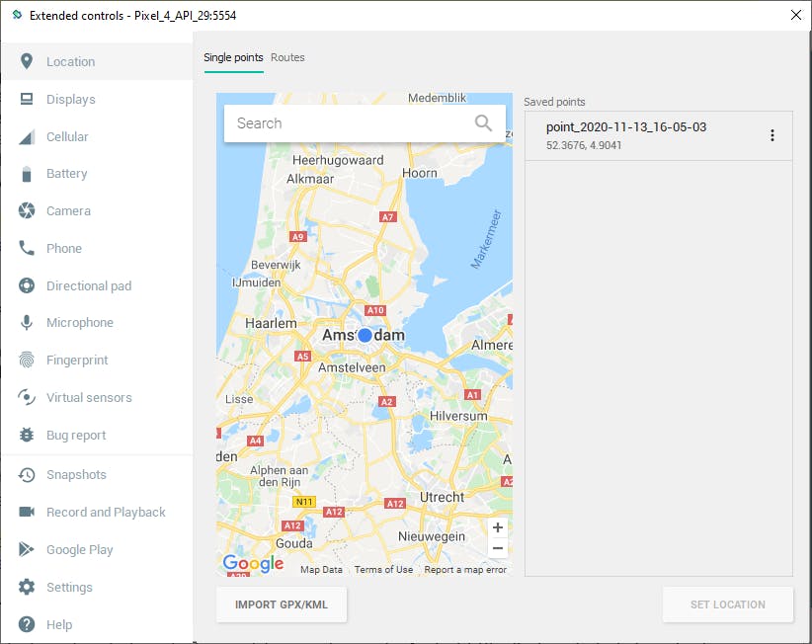This screenshot has height=644, width=812.
Task: Select the Microphone icon in sidebar
Action: (x=27, y=323)
